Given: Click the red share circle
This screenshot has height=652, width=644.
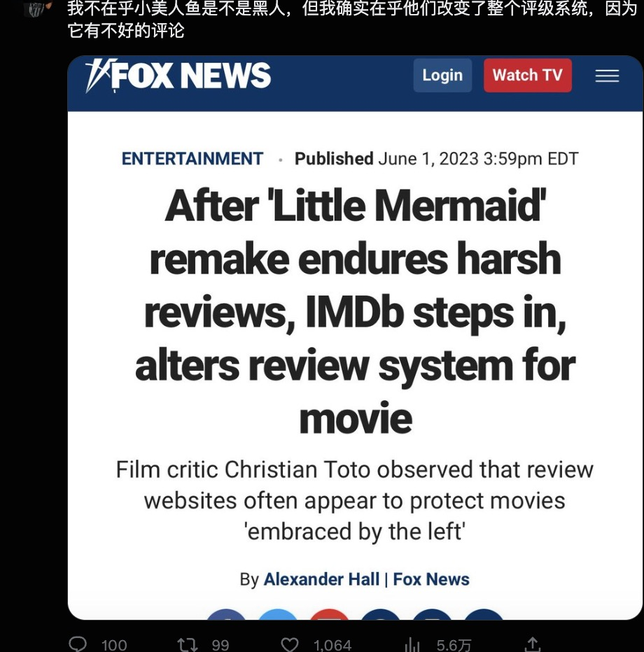Looking at the screenshot, I should click(x=330, y=615).
